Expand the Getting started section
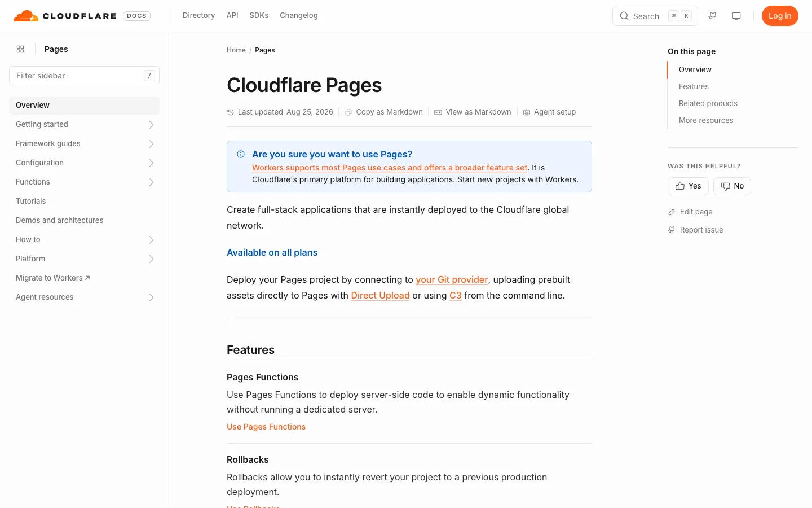 151,125
